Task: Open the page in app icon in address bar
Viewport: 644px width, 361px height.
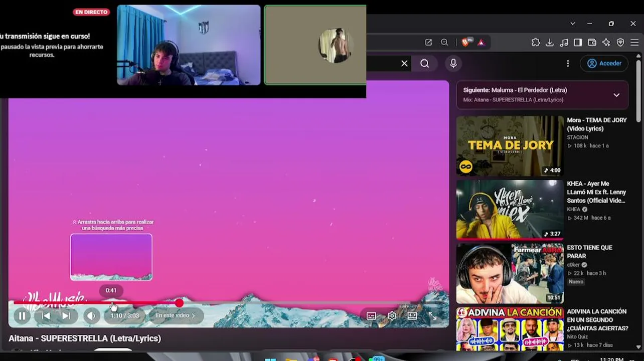Action: [x=428, y=43]
